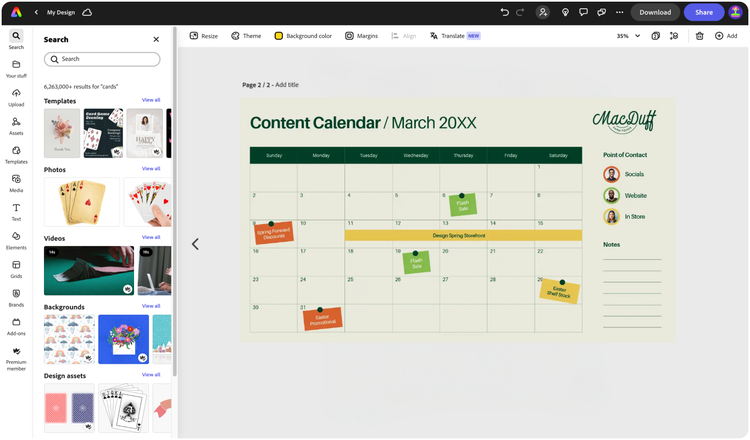Screen dimensions: 750x440
Task: Click the Add page button
Action: click(x=726, y=36)
